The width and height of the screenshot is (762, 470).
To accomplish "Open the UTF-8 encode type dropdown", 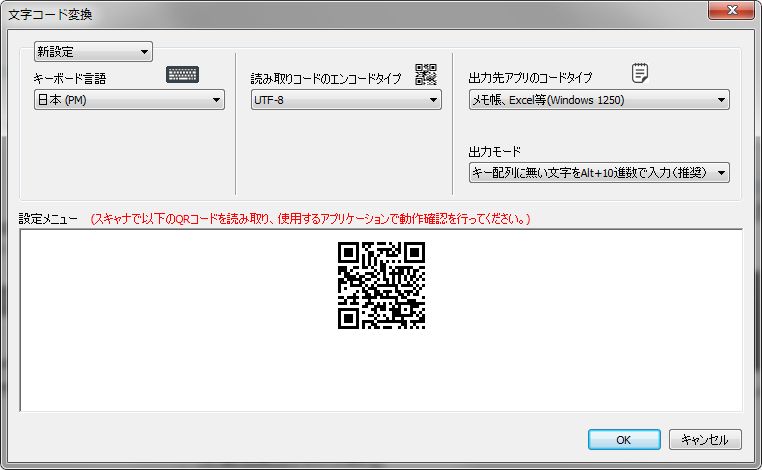I will (346, 100).
